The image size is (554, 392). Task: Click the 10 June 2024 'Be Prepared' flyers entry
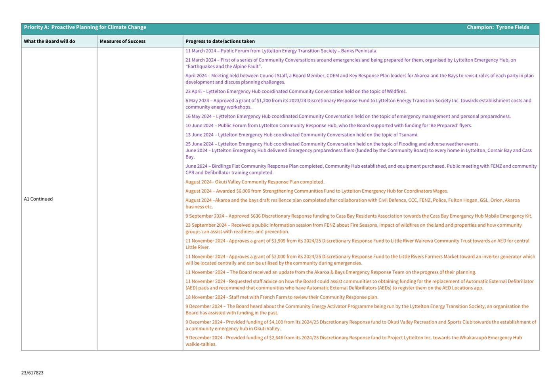[x=329, y=126]
